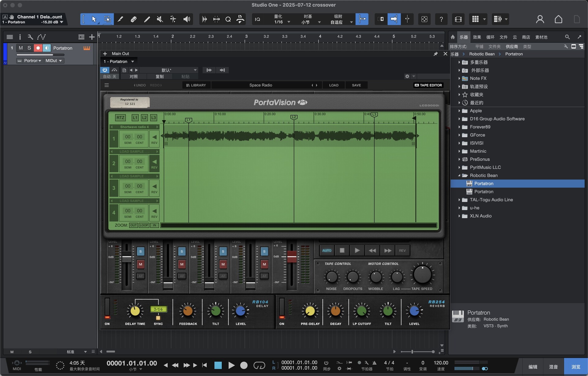Select the Paint (pencil) tool

[x=147, y=19]
